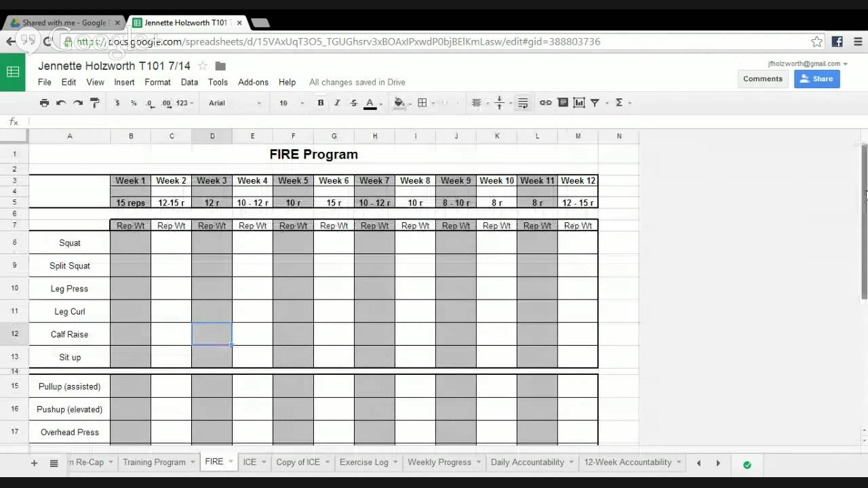Open font size 10 dropdown
Screen dimensions: 868x488
tap(292, 103)
